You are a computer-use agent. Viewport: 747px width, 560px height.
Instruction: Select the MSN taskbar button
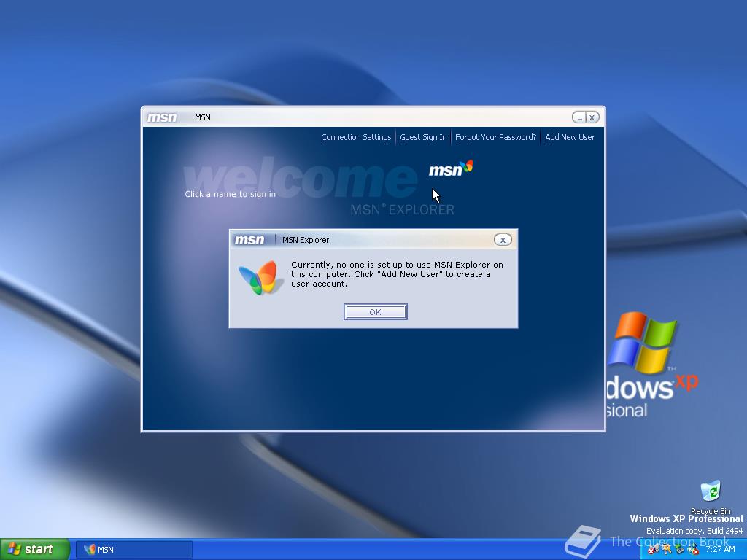coord(134,550)
